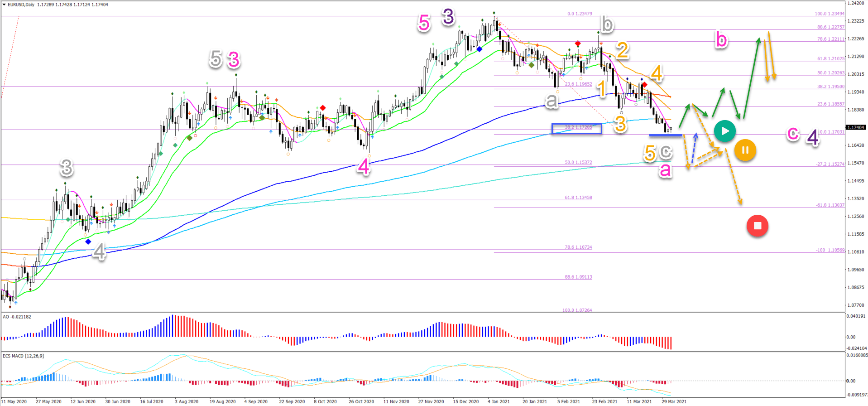Viewport: 868px width, 406px height.
Task: Select the purple wave 3 label at chart top
Action: (448, 17)
